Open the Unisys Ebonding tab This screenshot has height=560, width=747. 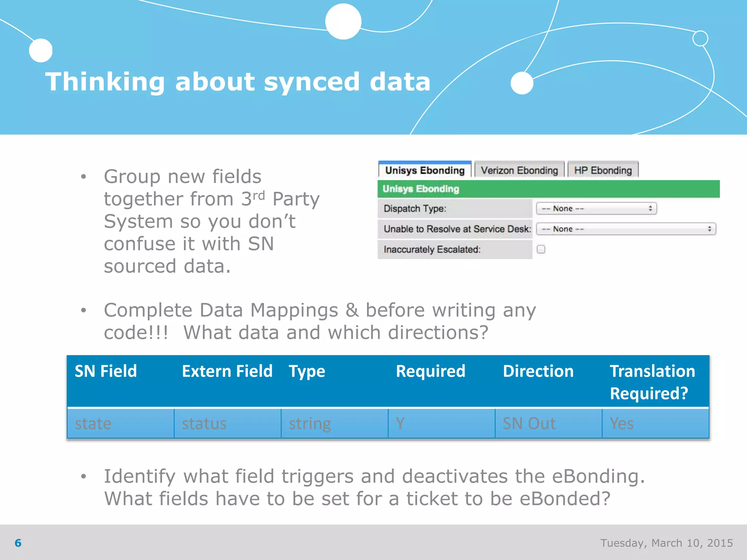point(425,170)
